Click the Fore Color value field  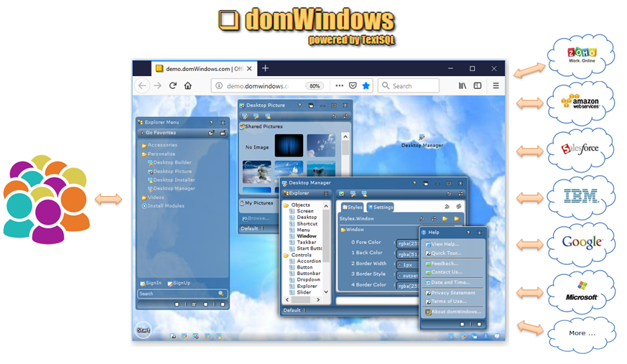pyautogui.click(x=408, y=243)
